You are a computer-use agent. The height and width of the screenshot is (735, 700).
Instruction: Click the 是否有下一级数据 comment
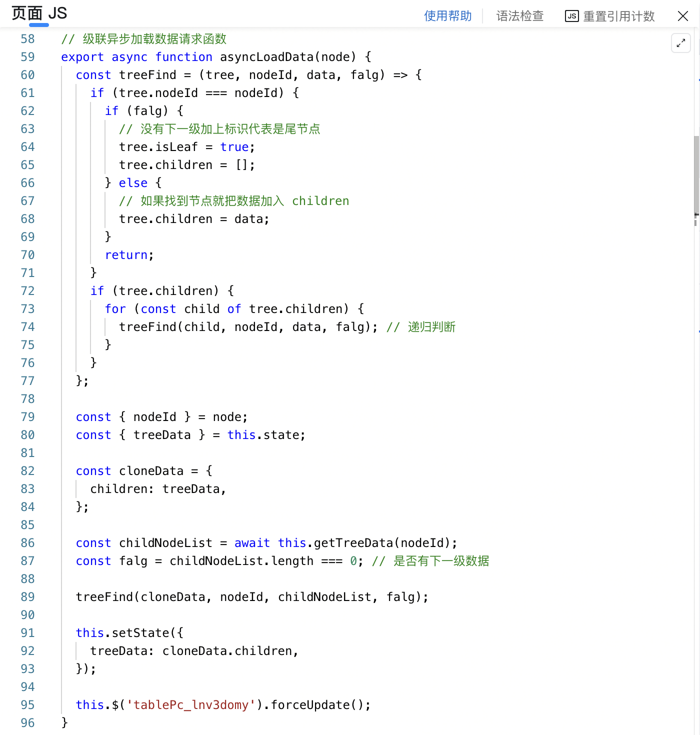(x=430, y=561)
